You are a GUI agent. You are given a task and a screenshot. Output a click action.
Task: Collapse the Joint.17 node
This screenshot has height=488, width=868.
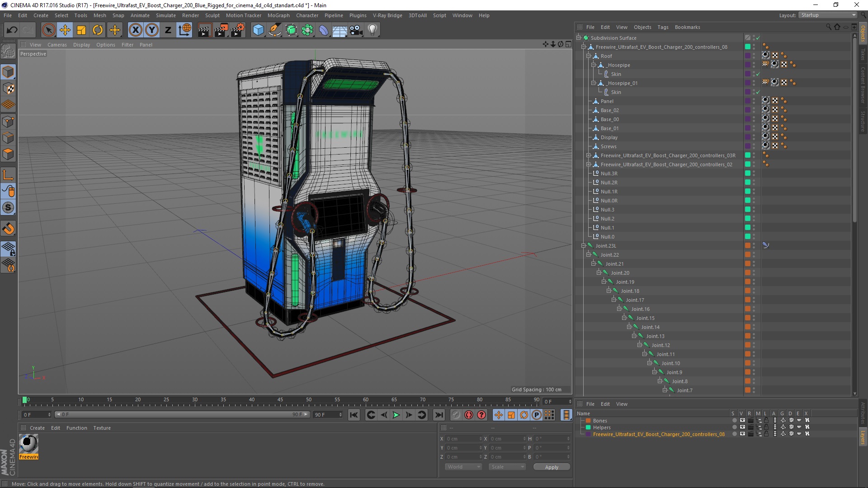[x=614, y=300]
